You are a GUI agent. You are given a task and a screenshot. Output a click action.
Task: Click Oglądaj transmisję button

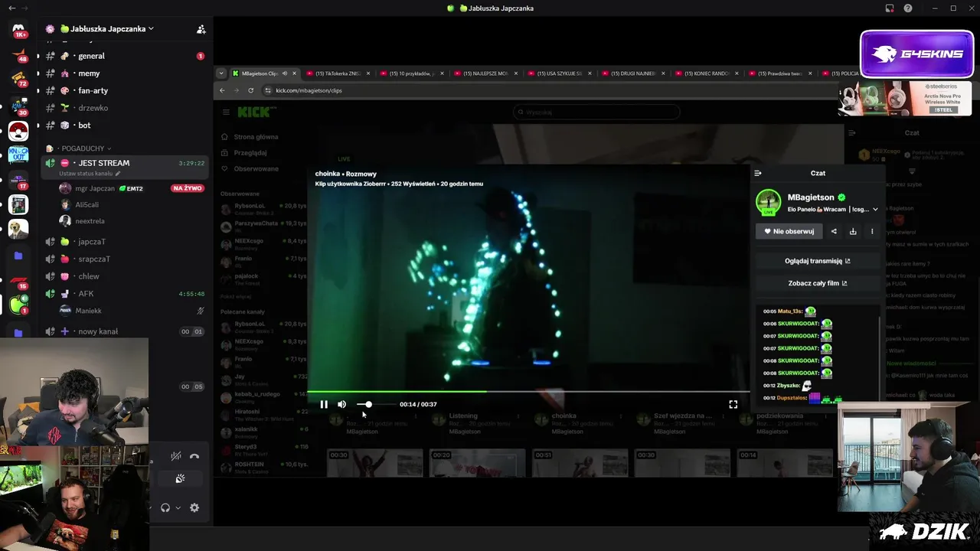pos(818,261)
